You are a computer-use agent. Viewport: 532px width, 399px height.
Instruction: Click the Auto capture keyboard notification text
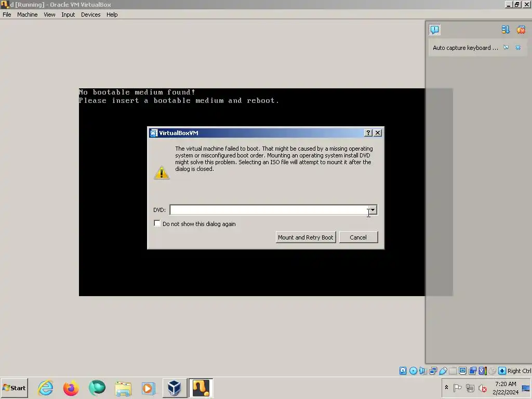click(465, 48)
